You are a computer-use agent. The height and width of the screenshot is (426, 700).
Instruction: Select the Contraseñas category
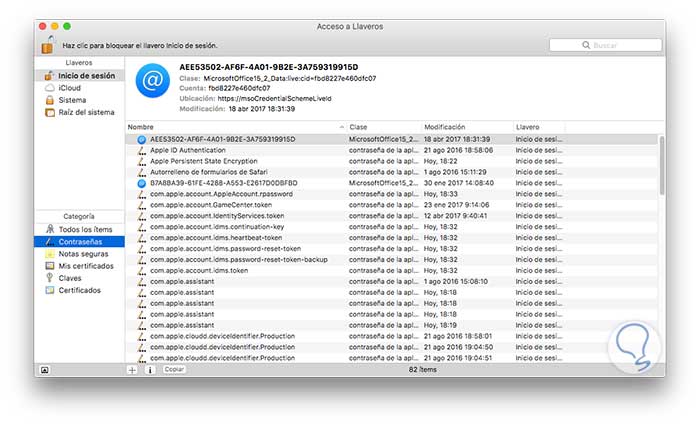point(79,242)
